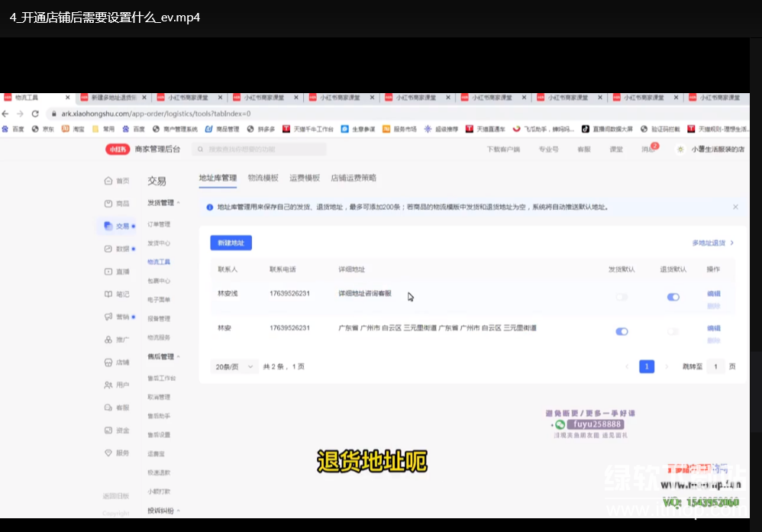Click the browser reload icon

point(35,114)
